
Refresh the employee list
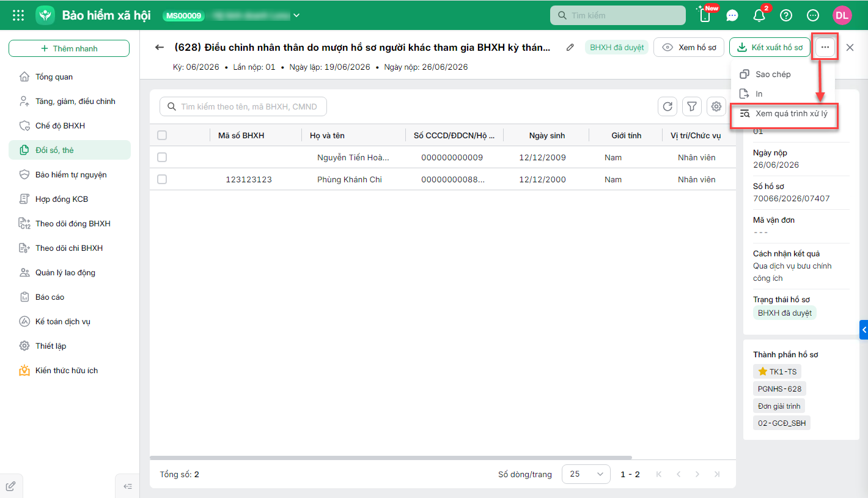(x=668, y=106)
